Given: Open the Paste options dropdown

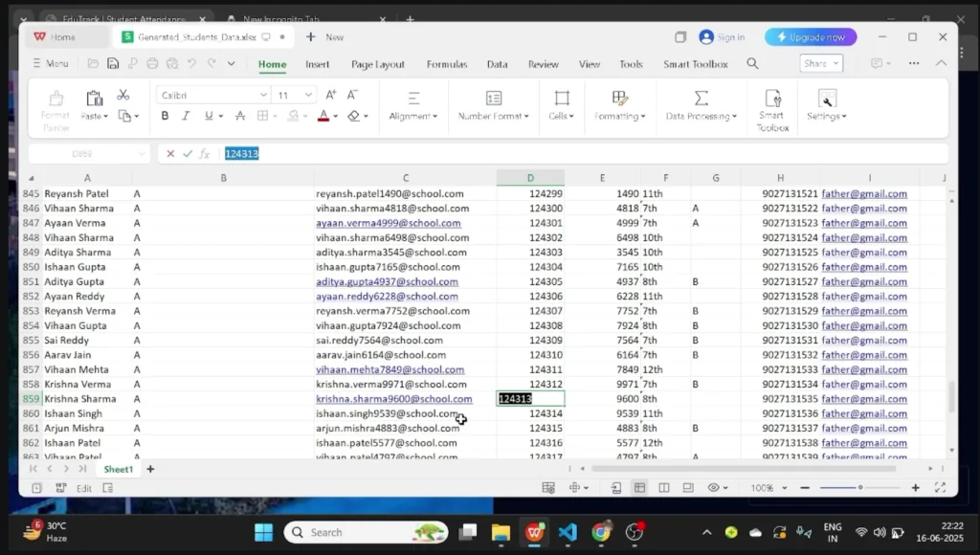Looking at the screenshot, I should [x=95, y=116].
